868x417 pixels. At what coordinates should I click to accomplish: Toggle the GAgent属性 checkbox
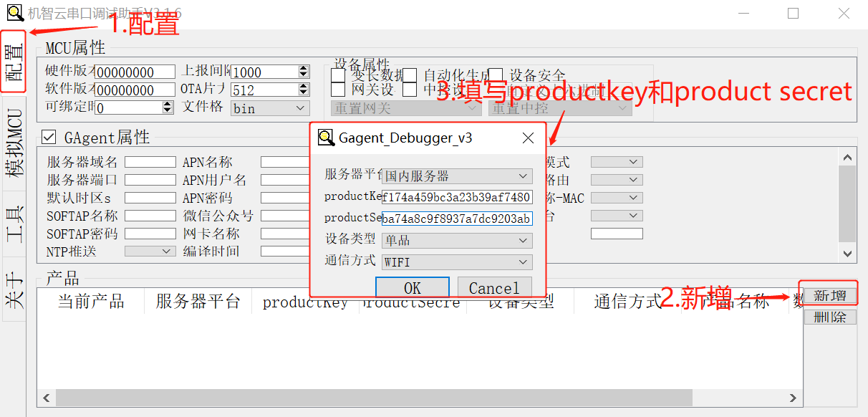pyautogui.click(x=49, y=137)
